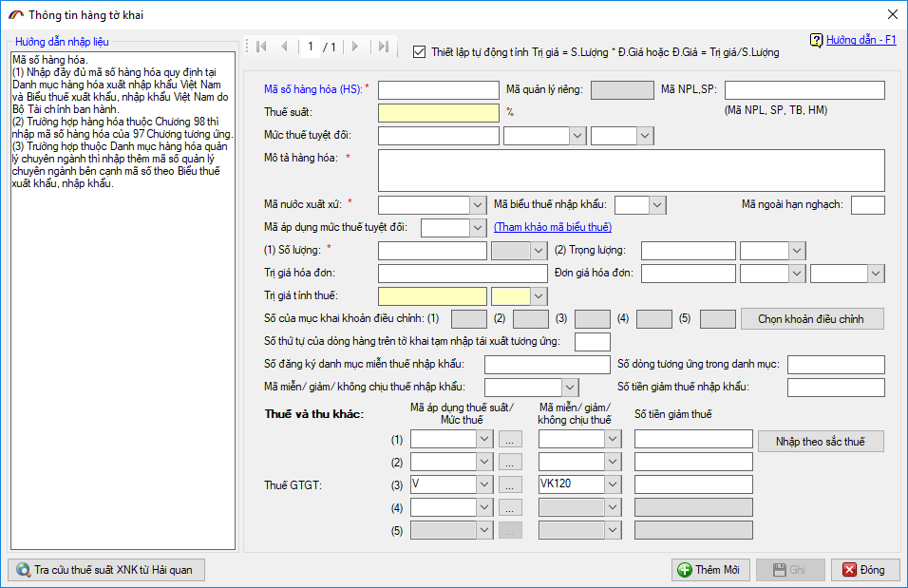
Task: Open Hướng dẫn - F1 help link
Action: 861,41
